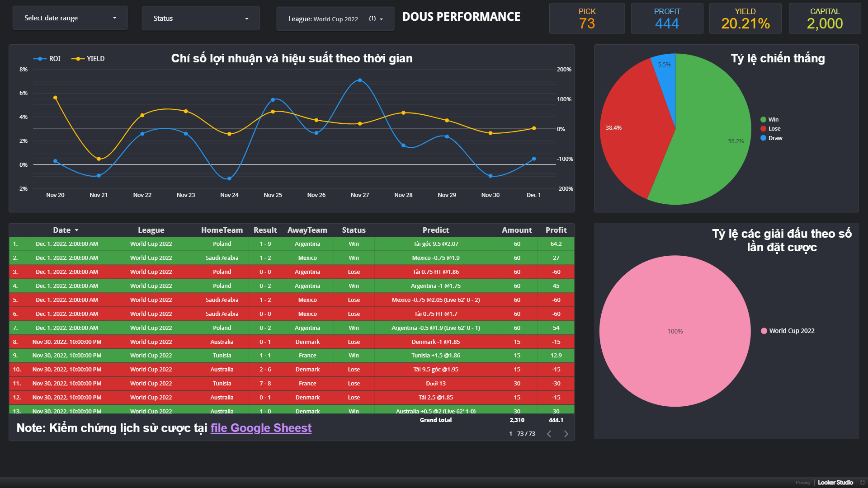Click the exit fullscreen icon
Image resolution: width=868 pixels, height=488 pixels.
coord(862,482)
